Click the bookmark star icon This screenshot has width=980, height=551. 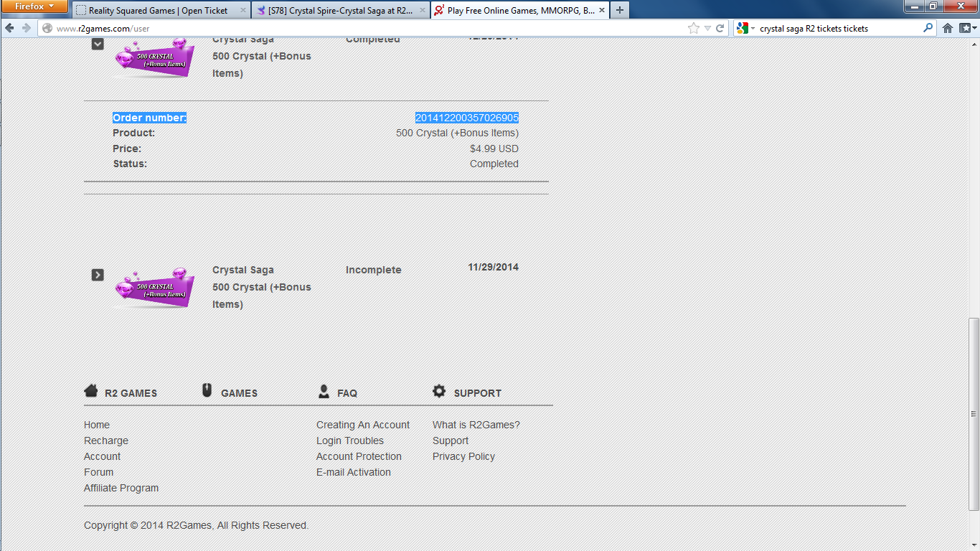click(693, 28)
